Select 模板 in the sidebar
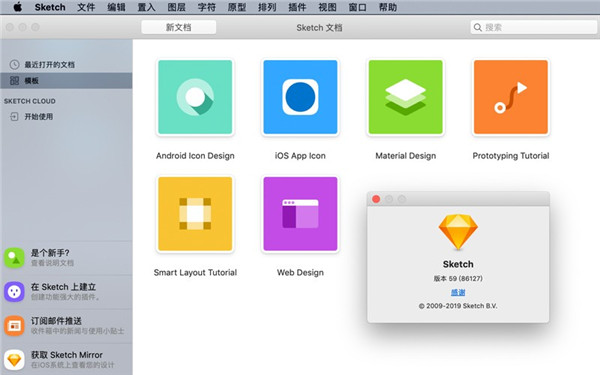 pyautogui.click(x=66, y=80)
